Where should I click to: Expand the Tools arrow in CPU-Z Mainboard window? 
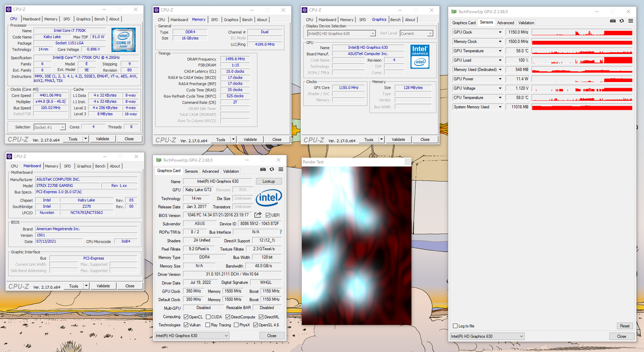86,286
